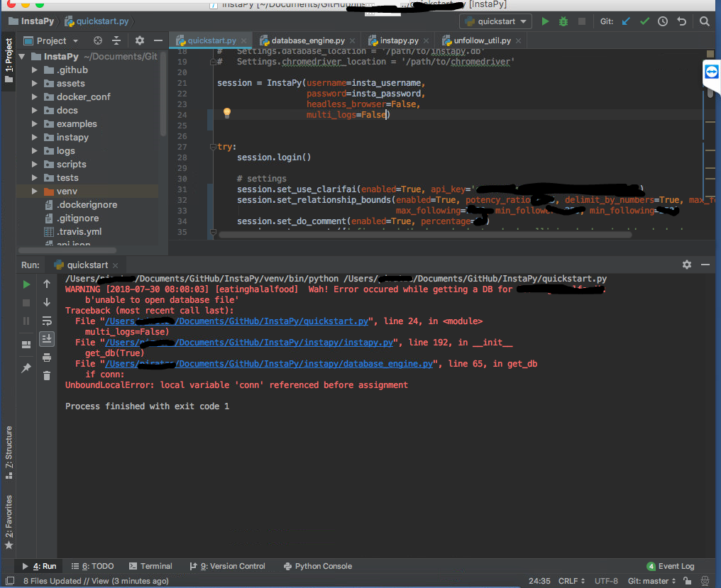Switch to database_engine.py editor tab
Screen dimensions: 721x588
pos(307,40)
